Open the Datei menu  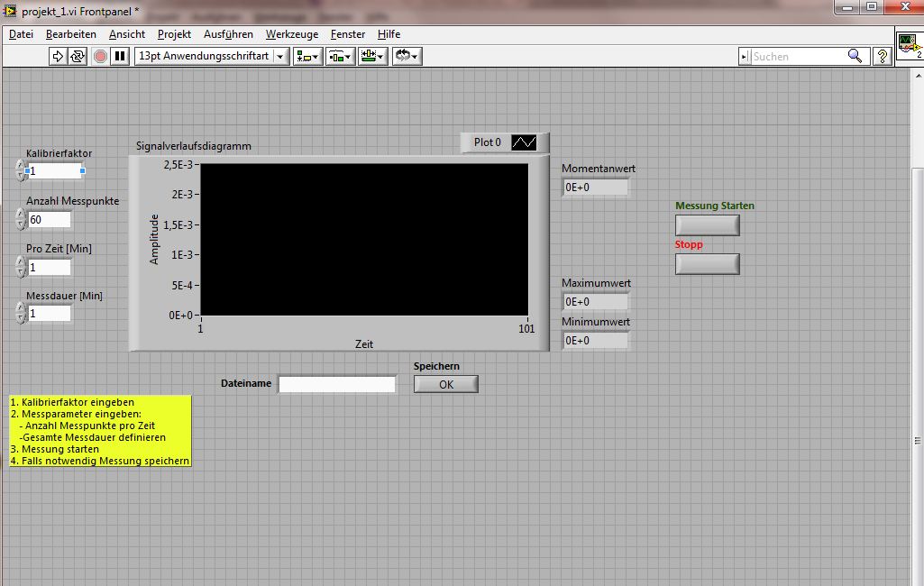pos(22,34)
